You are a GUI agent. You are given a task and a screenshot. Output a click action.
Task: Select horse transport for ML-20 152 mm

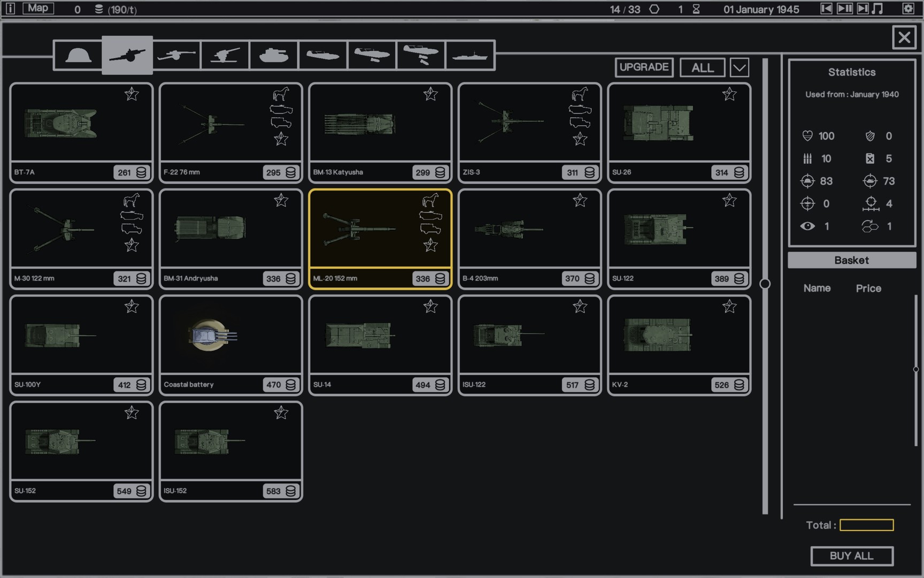(430, 201)
